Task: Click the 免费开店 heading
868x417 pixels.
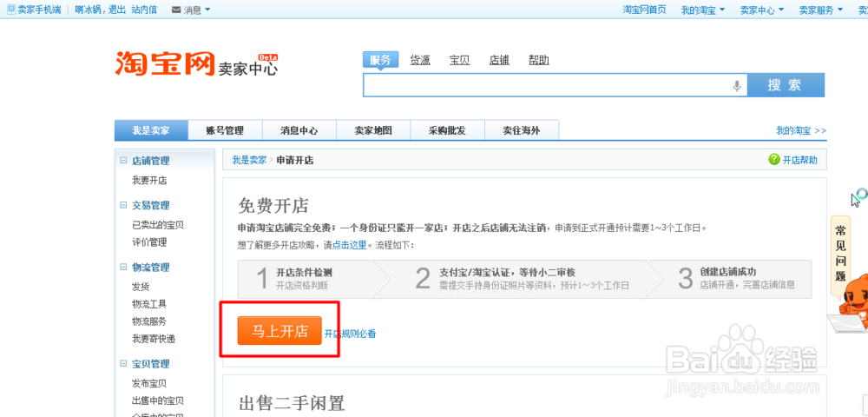Action: pyautogui.click(x=273, y=206)
